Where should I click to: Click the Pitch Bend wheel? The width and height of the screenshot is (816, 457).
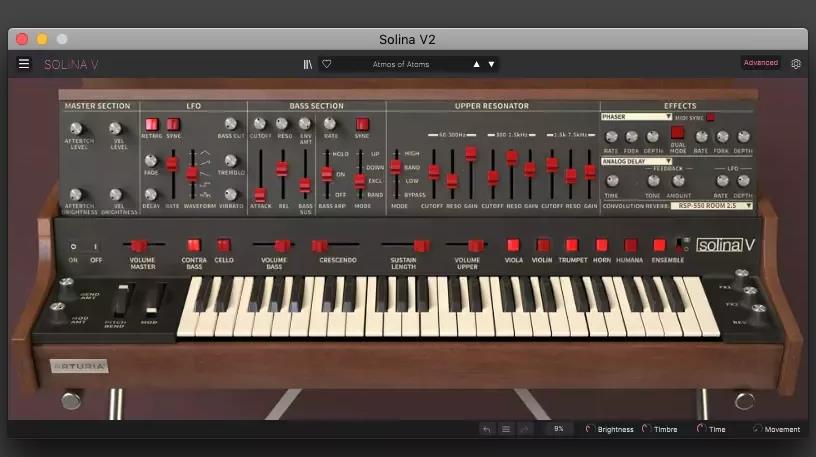click(123, 300)
